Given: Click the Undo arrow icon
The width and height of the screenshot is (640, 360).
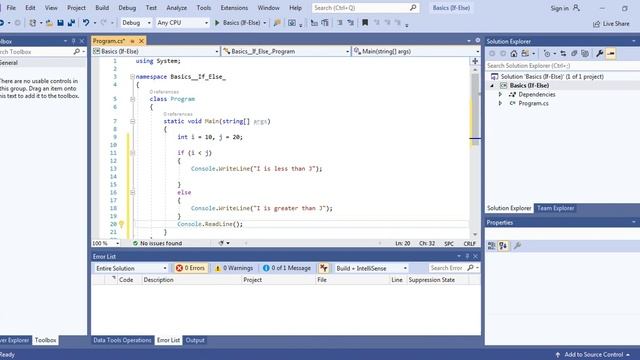Looking at the screenshot, I should [x=86, y=23].
